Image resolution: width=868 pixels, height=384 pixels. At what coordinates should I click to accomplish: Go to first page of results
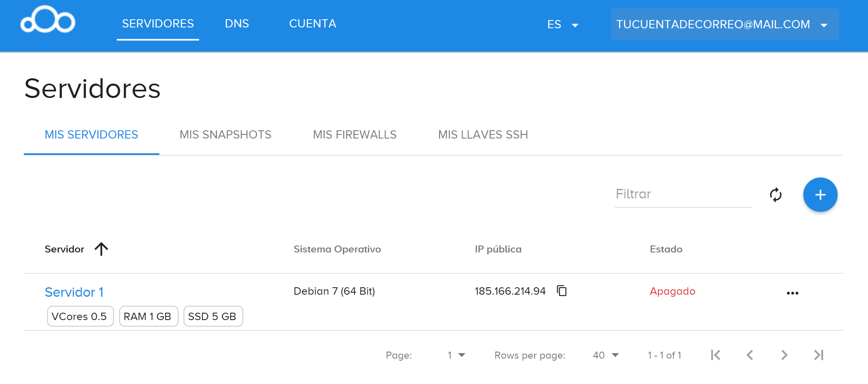[716, 355]
